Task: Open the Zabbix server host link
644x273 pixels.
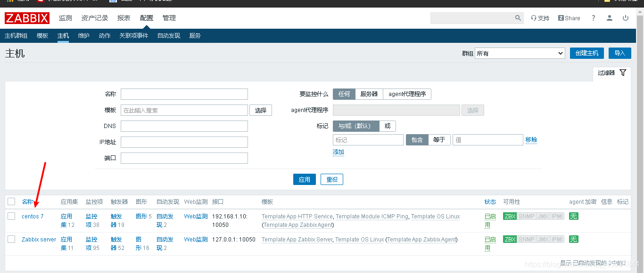Action: [x=39, y=240]
